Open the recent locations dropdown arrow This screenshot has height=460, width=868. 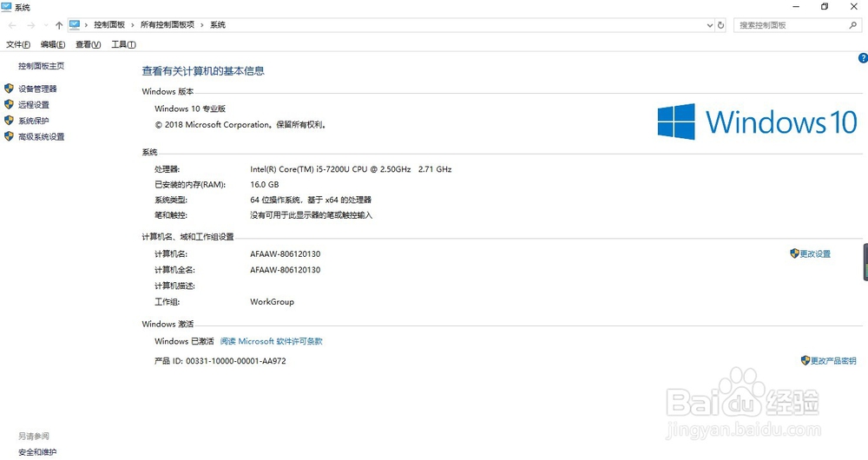tap(45, 25)
